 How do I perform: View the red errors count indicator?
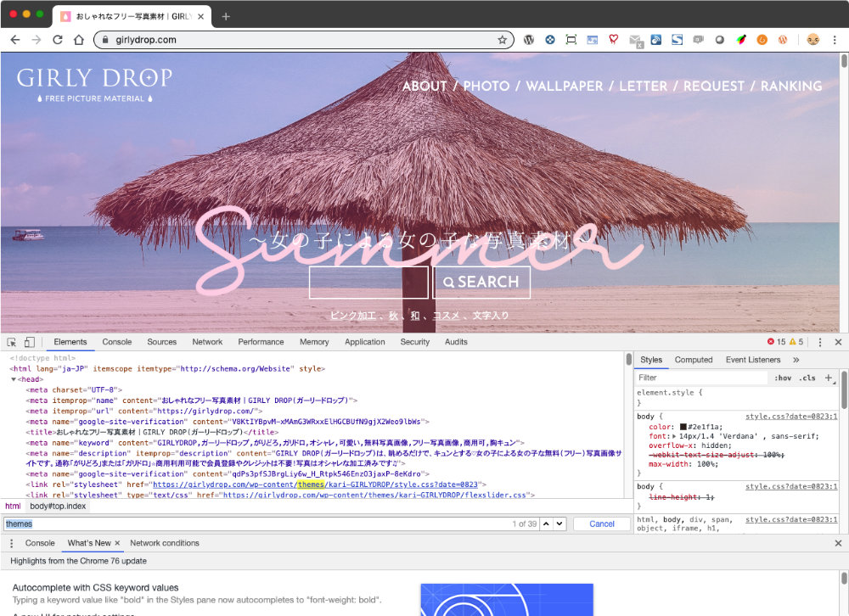click(776, 342)
